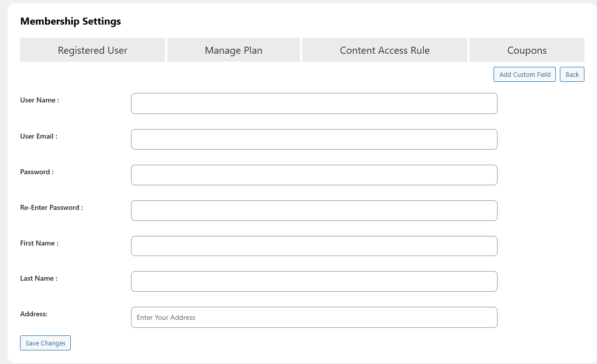Click the Add Custom Field button
This screenshot has width=597, height=364.
[x=524, y=74]
